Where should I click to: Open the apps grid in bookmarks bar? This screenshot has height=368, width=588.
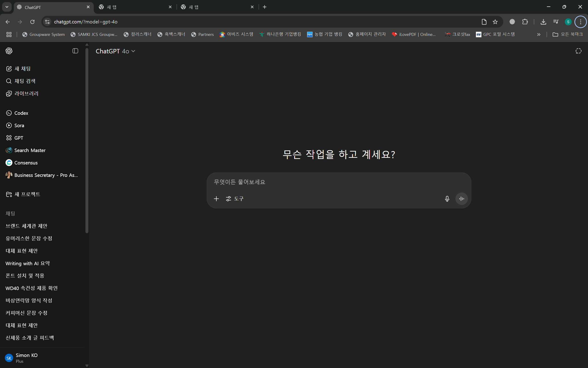pyautogui.click(x=9, y=34)
